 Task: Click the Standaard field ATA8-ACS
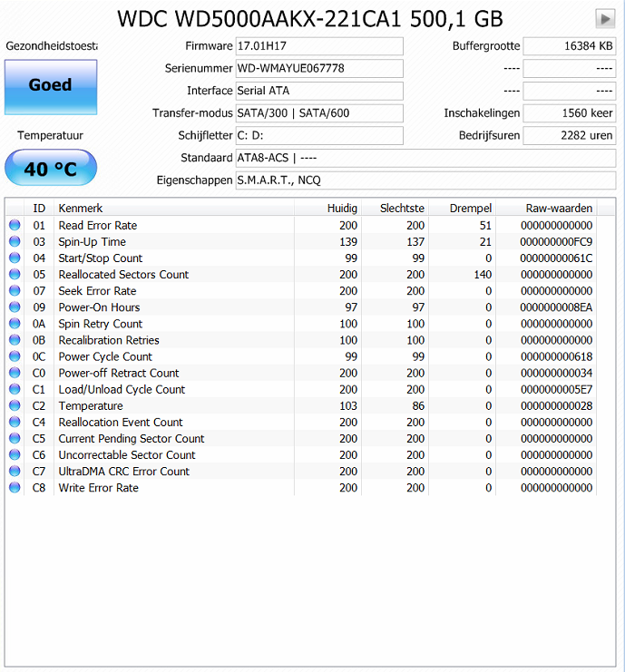[425, 158]
